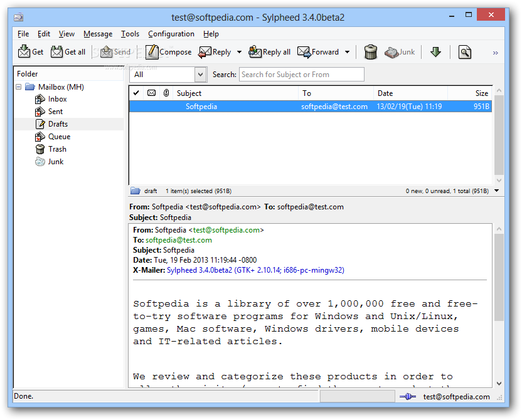The height and width of the screenshot is (420, 522).
Task: Open the View menu
Action: point(67,34)
